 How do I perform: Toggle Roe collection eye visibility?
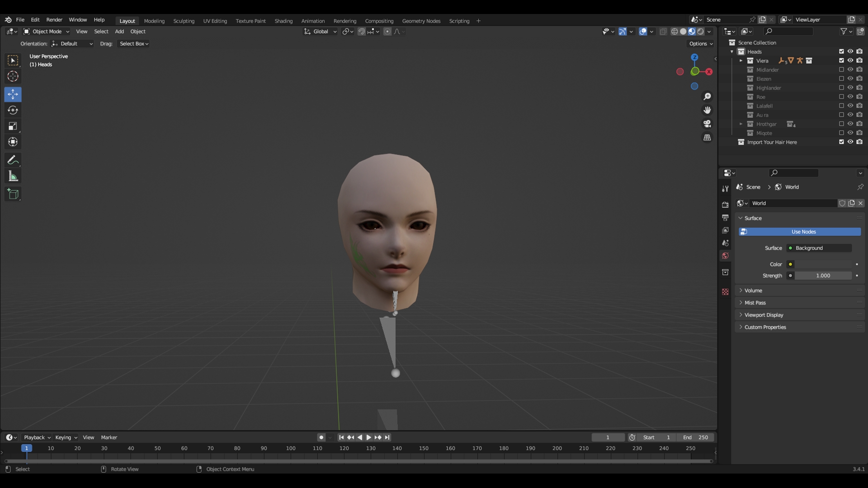tap(850, 97)
